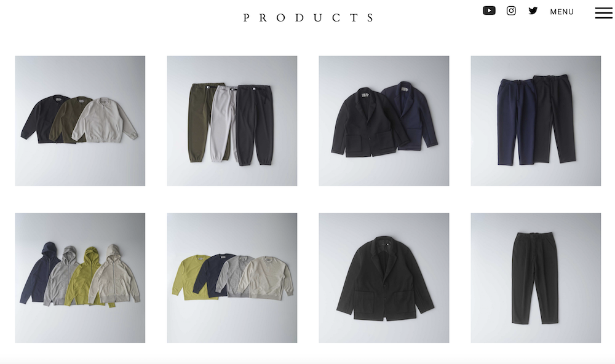The image size is (615, 364).
Task: Open the YouTube channel icon
Action: pos(489,10)
